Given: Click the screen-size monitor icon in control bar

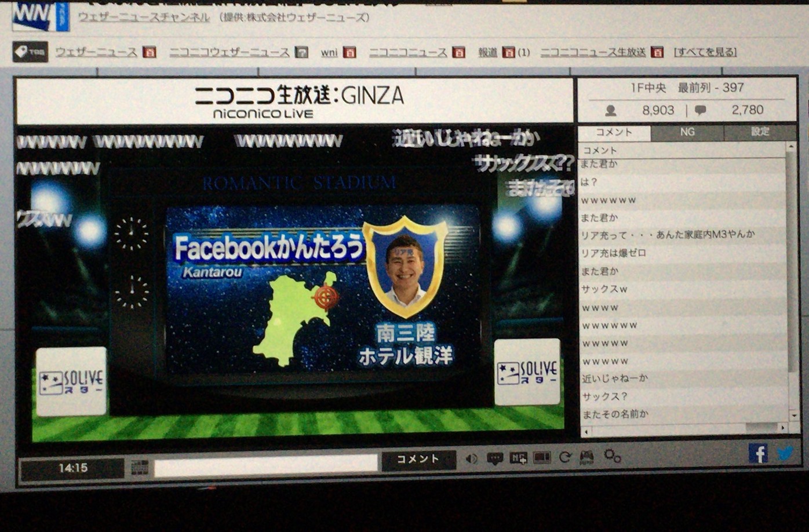Looking at the screenshot, I should point(542,458).
